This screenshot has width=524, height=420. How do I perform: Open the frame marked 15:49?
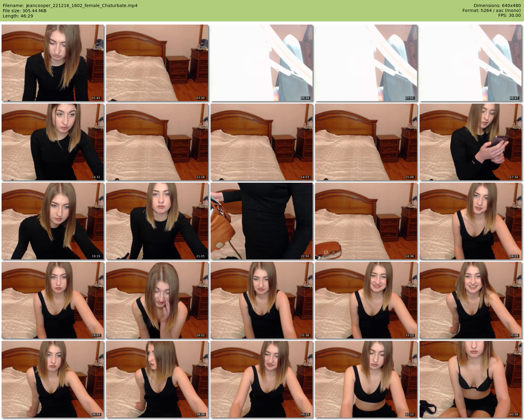tap(366, 142)
